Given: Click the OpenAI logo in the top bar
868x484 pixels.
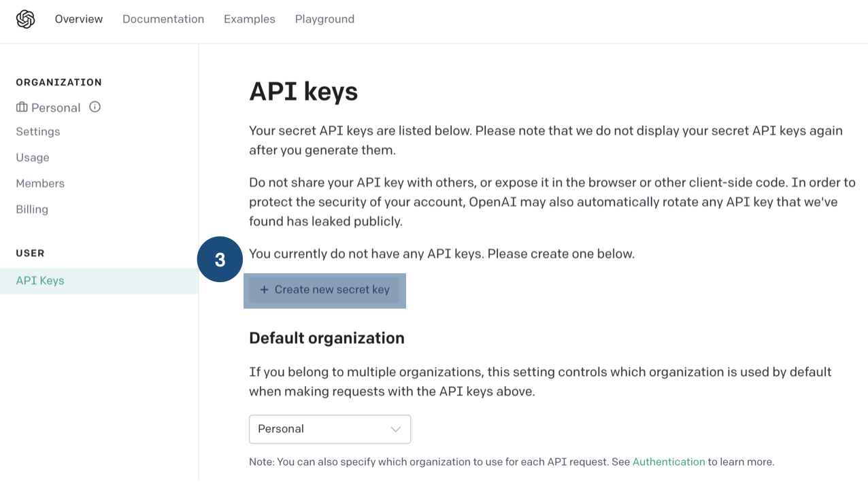Looking at the screenshot, I should 24,19.
